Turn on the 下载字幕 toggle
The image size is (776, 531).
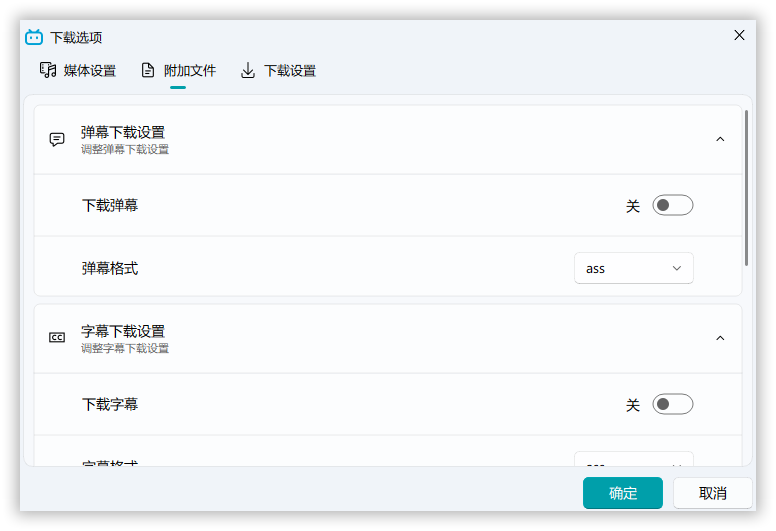pyautogui.click(x=672, y=405)
